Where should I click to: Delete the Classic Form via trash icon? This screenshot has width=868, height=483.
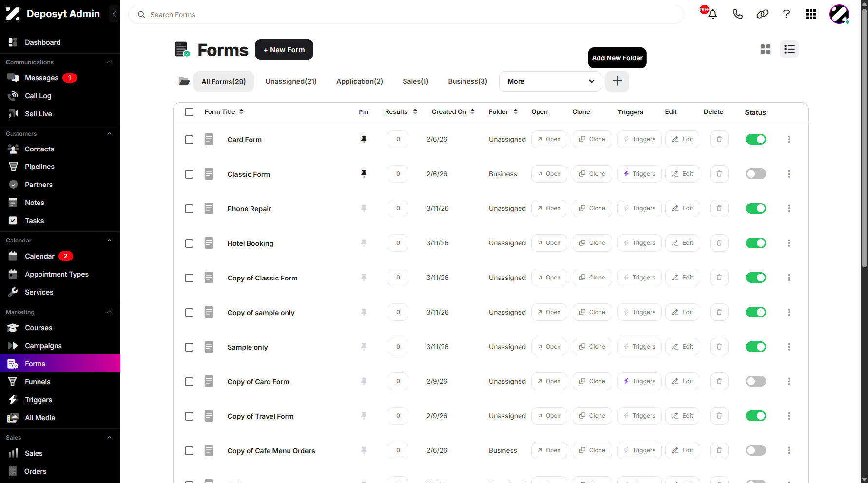(719, 174)
